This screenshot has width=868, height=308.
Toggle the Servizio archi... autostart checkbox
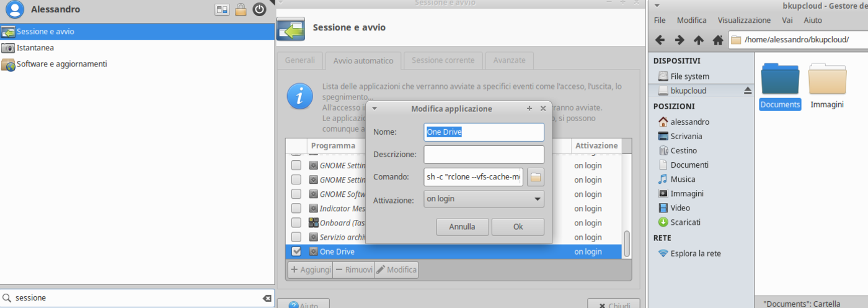pos(296,237)
